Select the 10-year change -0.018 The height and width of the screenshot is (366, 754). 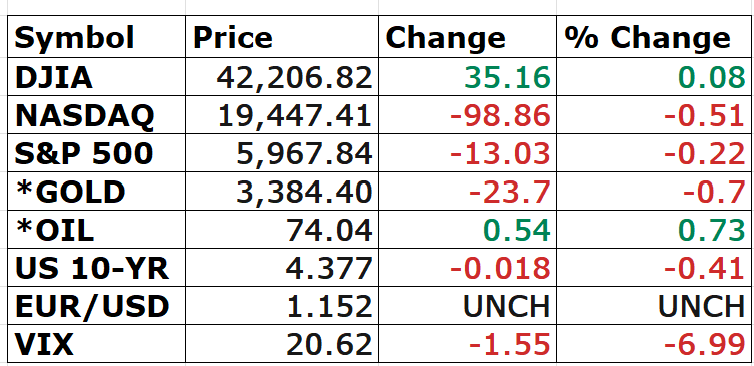467,267
